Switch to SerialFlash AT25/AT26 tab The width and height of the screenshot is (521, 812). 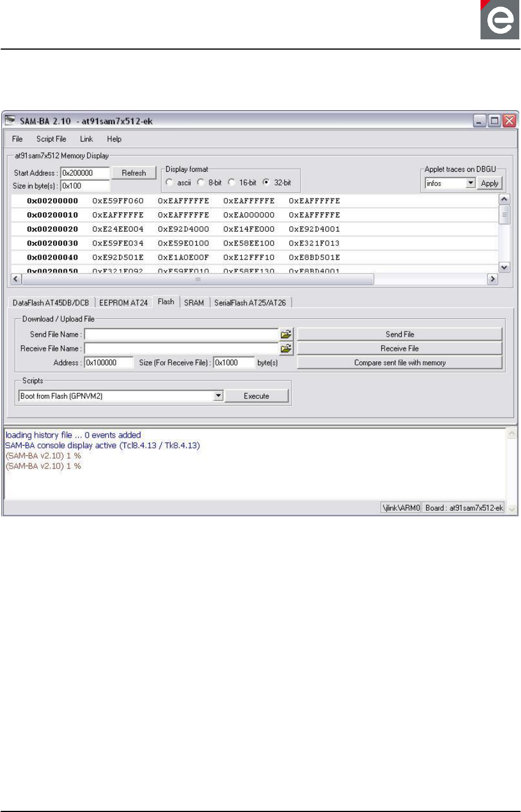[x=250, y=303]
